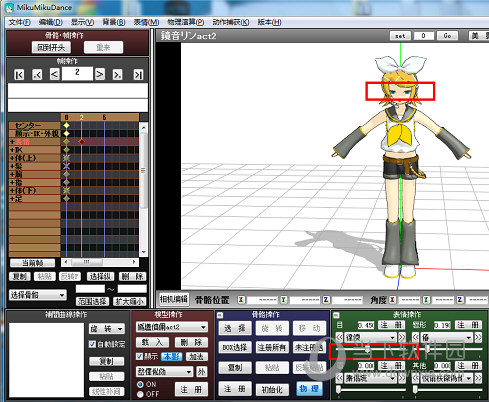Viewport: 489px width, 402px height.
Task: Toggle the 顯示 model display checkbox
Action: [139, 356]
